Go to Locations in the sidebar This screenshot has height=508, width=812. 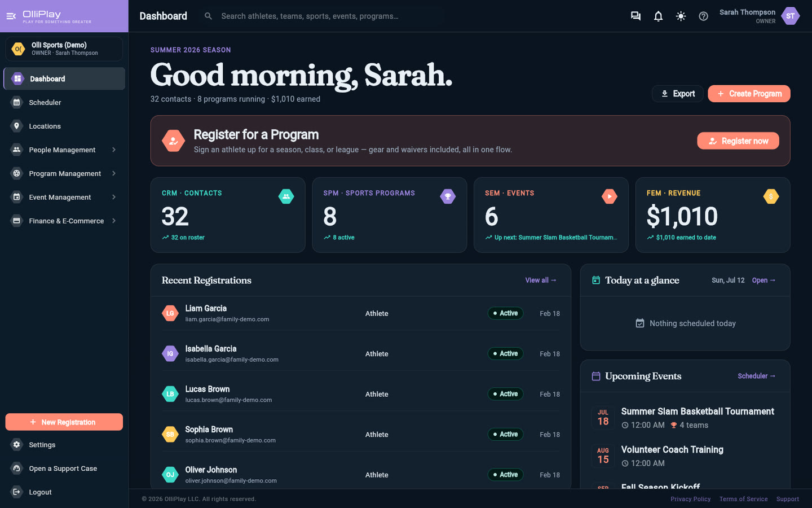tap(64, 126)
